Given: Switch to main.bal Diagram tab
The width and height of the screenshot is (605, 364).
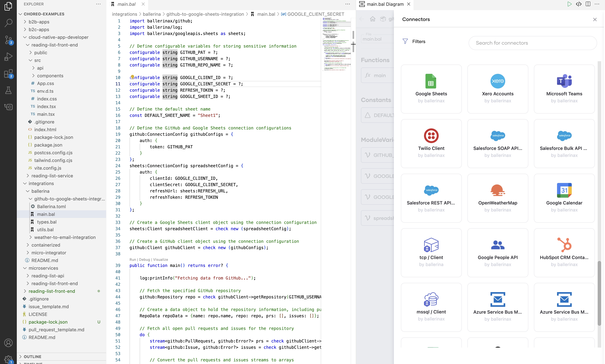Looking at the screenshot, I should coord(385,4).
